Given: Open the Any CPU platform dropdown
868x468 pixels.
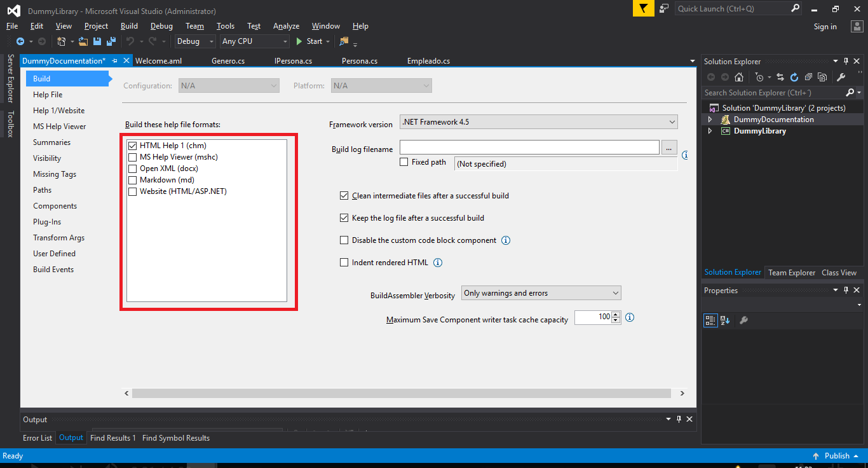Looking at the screenshot, I should [254, 41].
